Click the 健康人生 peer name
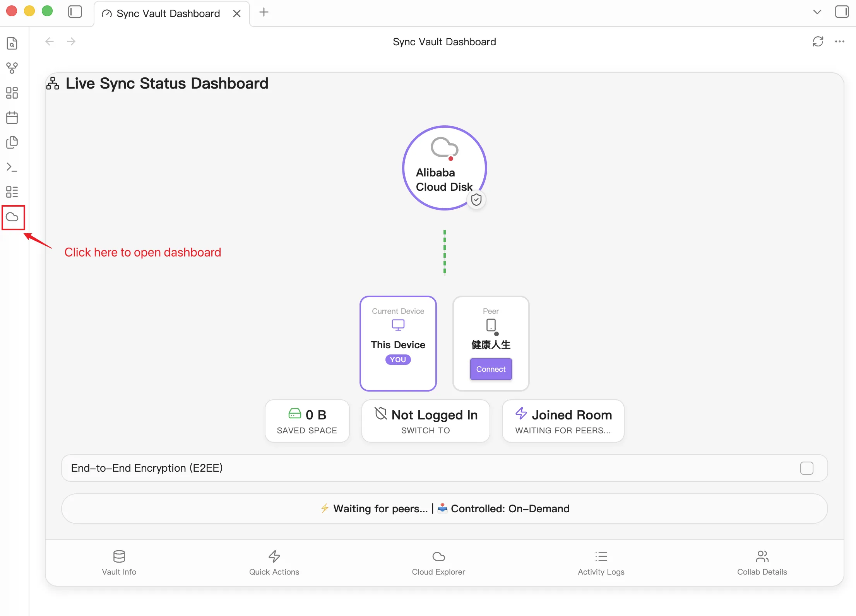 (491, 345)
